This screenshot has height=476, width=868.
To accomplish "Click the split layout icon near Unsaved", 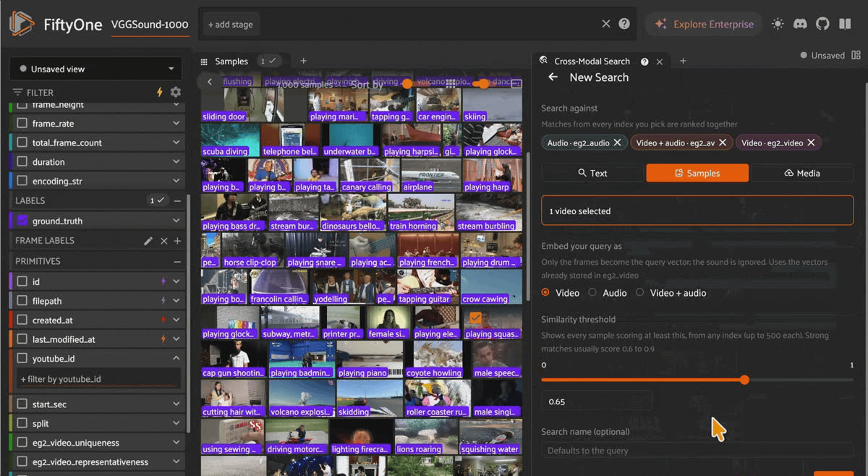I will click(x=856, y=55).
